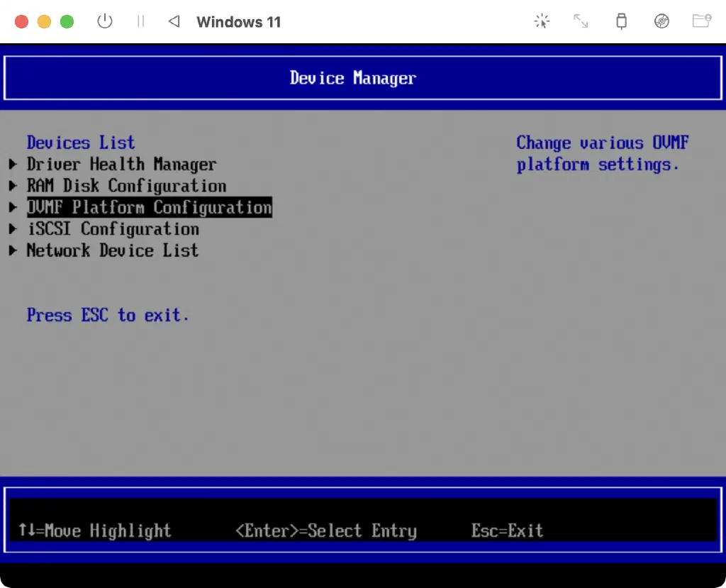
Task: Toggle the capture mouse cursor icon
Action: pyautogui.click(x=542, y=21)
